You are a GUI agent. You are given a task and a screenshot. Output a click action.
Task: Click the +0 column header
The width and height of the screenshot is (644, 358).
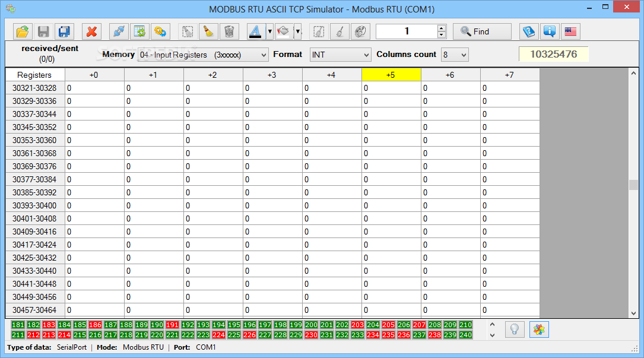94,75
